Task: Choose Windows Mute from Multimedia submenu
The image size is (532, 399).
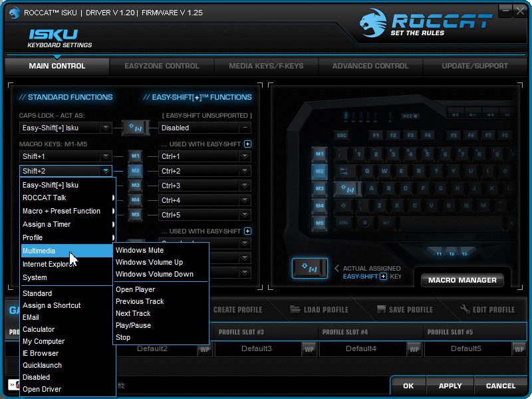Action: pos(161,250)
